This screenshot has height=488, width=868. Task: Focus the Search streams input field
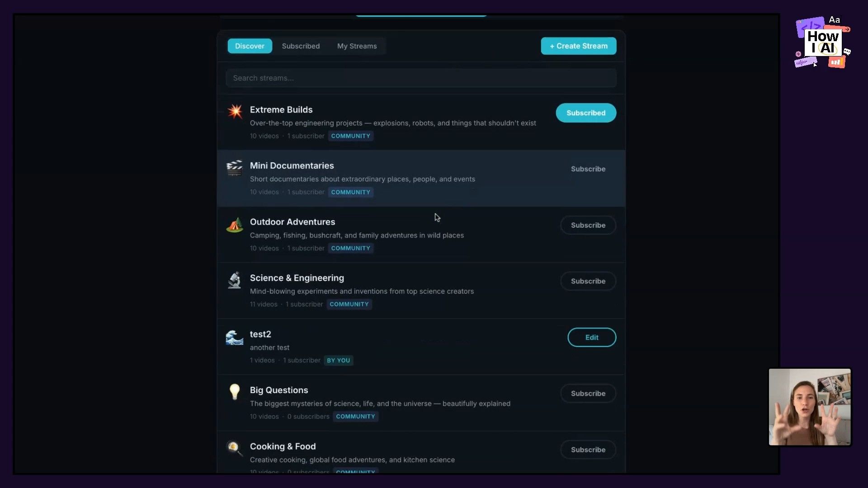pos(421,78)
